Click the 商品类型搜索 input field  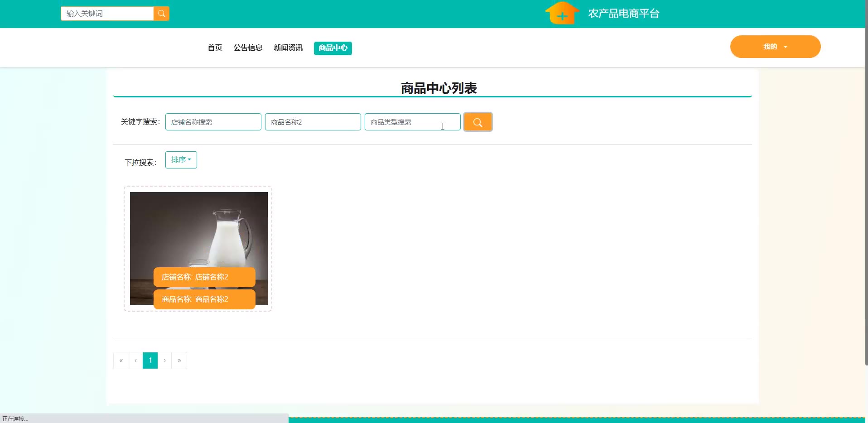(x=413, y=122)
